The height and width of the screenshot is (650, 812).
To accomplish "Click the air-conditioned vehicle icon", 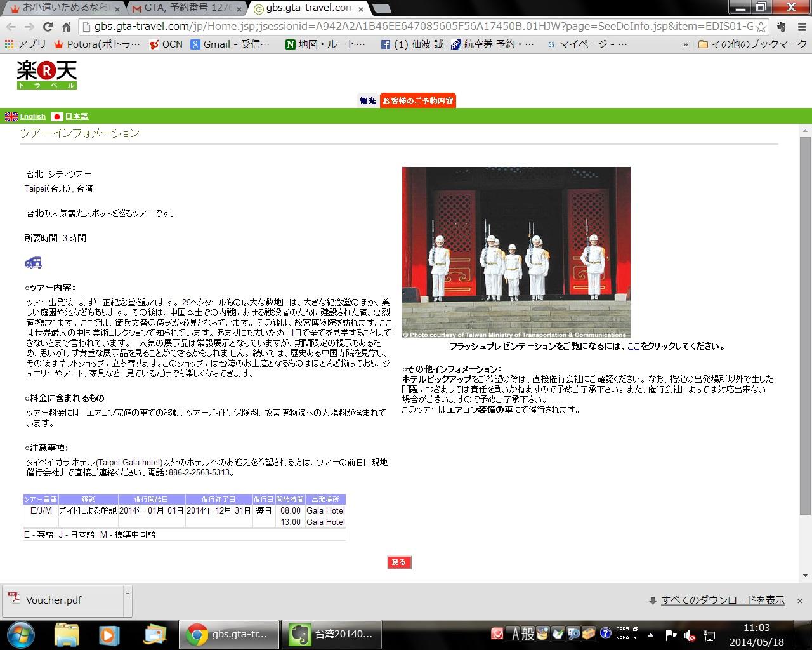I will pyautogui.click(x=33, y=262).
